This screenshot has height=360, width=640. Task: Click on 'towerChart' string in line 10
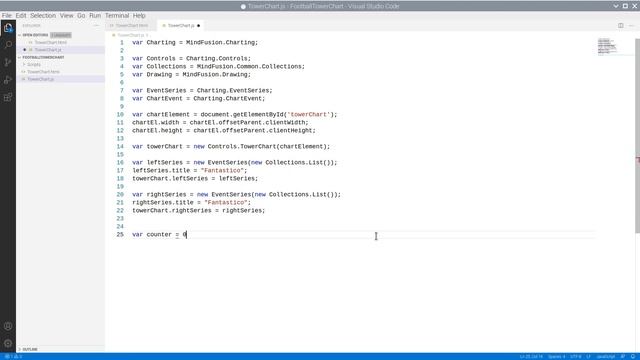[309, 114]
